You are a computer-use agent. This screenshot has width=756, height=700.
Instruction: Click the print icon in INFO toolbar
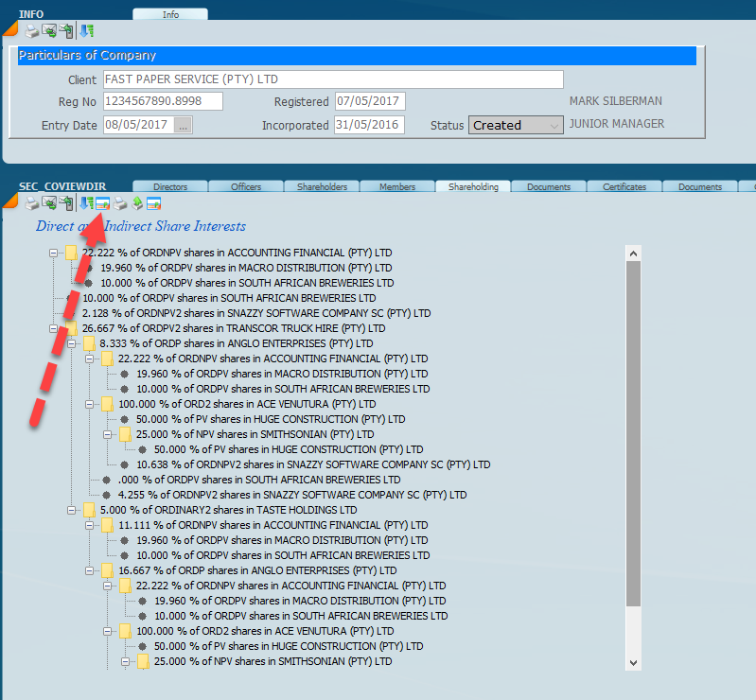(x=31, y=31)
